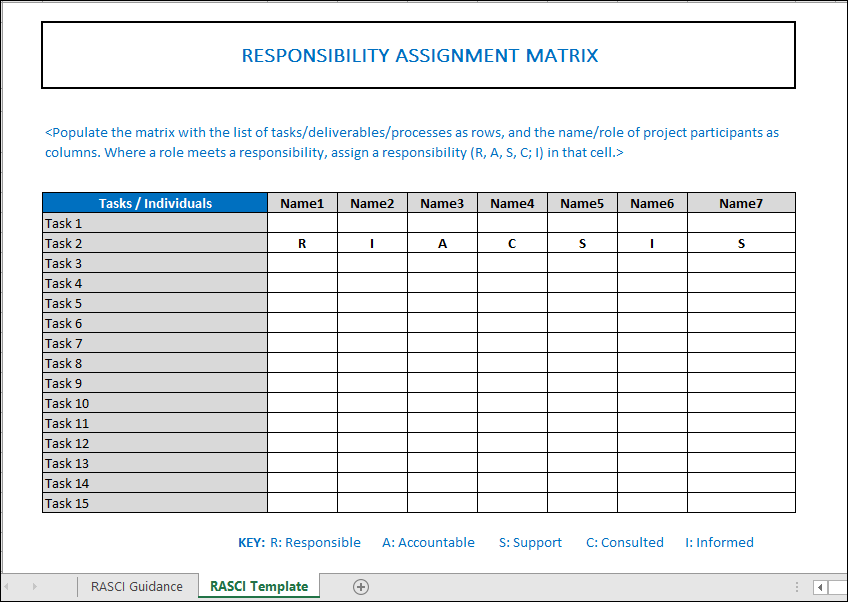
Task: Select the R cell under Name1
Action: [302, 243]
